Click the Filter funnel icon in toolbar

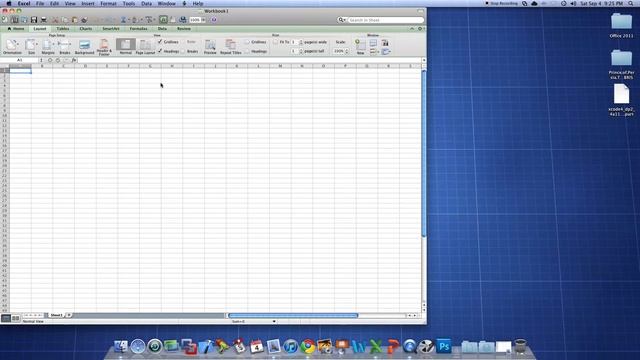tap(149, 20)
